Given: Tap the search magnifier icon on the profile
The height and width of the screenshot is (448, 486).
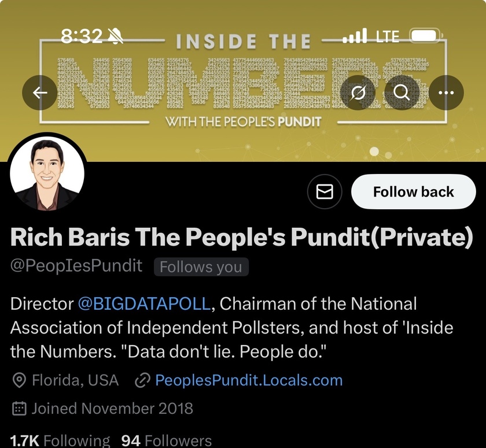Looking at the screenshot, I should coord(402,92).
